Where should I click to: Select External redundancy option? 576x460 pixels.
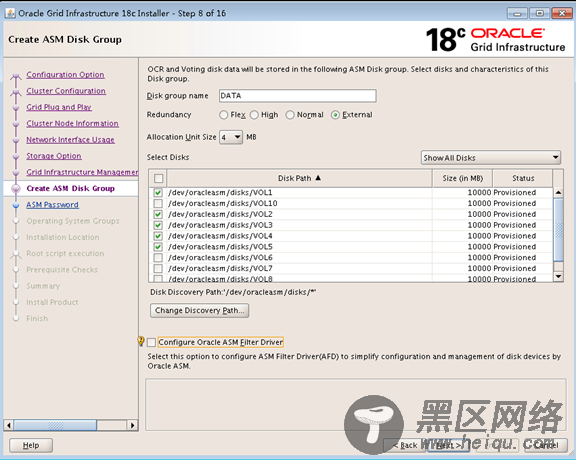(335, 115)
